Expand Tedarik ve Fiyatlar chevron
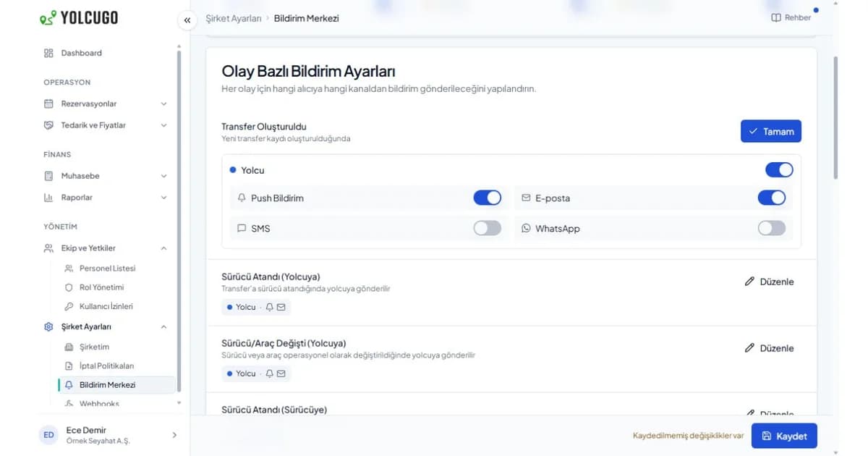 coord(163,125)
